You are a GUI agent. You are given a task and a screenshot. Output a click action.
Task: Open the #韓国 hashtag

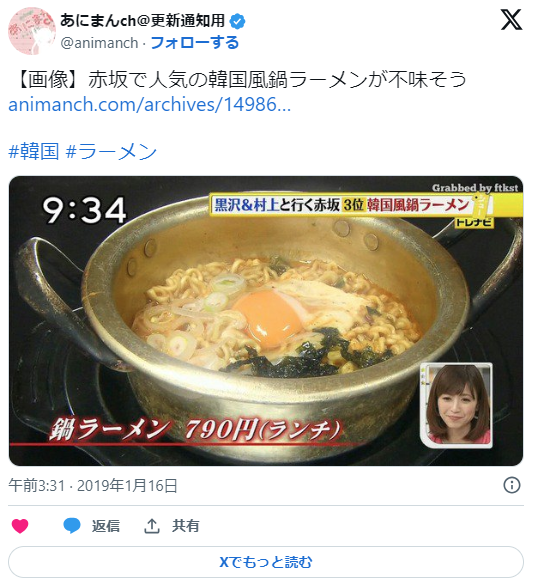pos(34,151)
